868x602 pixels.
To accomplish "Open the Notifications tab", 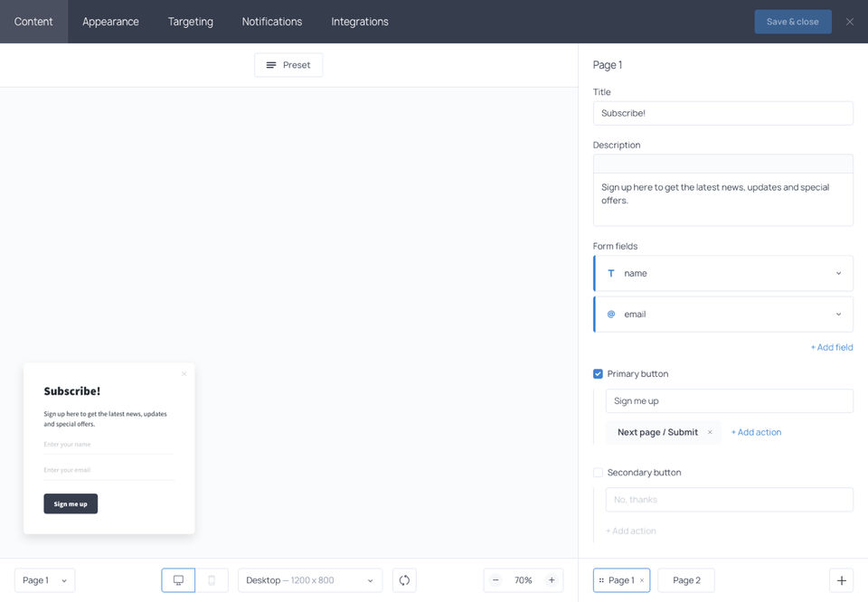I will point(272,22).
